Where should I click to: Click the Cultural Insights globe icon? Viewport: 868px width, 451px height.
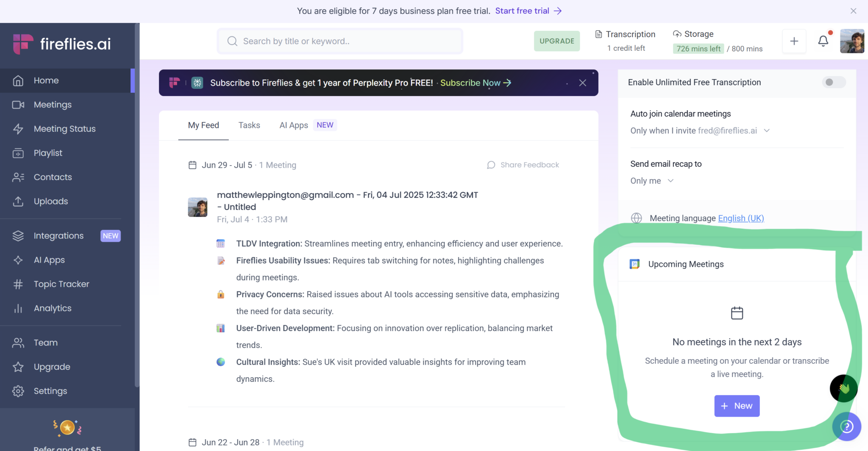click(x=220, y=362)
